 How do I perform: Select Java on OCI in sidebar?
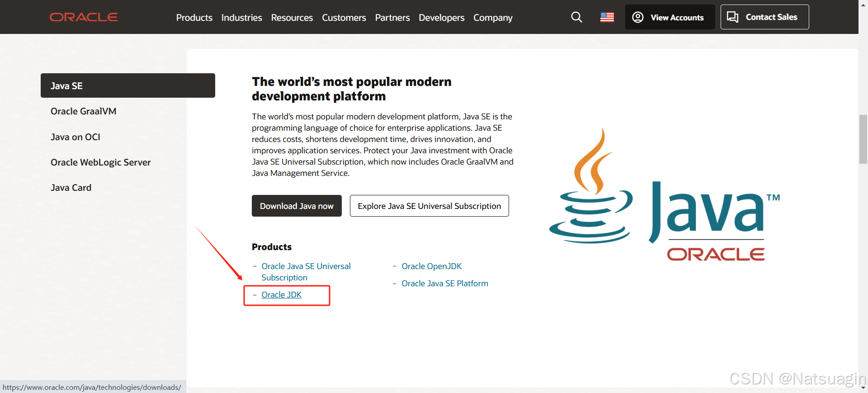(x=75, y=137)
